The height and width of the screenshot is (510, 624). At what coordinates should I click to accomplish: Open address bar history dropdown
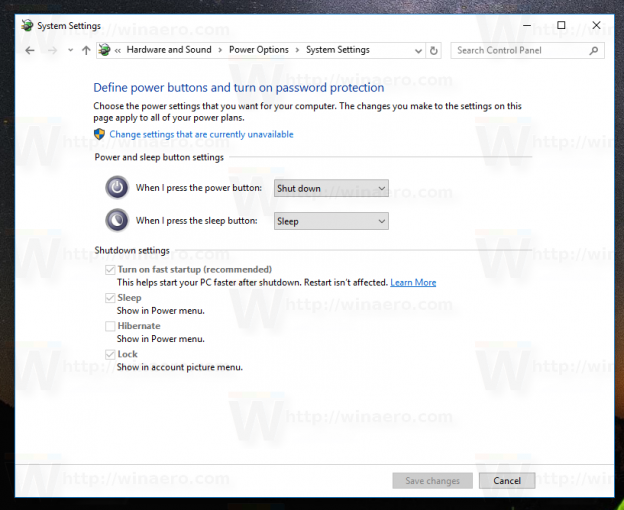coord(418,51)
